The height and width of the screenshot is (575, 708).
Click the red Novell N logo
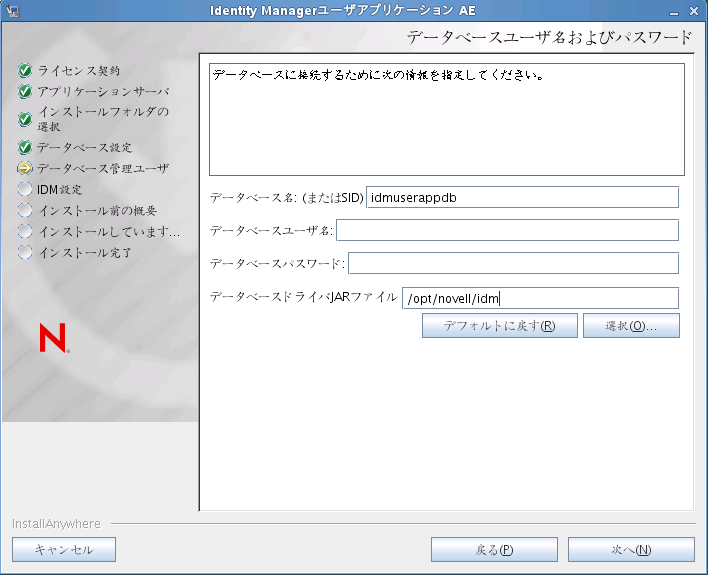click(x=54, y=337)
